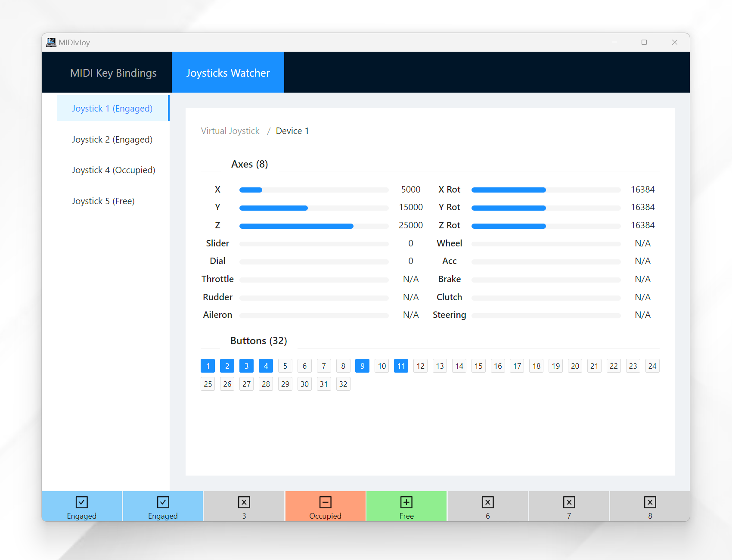Click the MIDIvJoy app icon in title bar

pyautogui.click(x=51, y=42)
